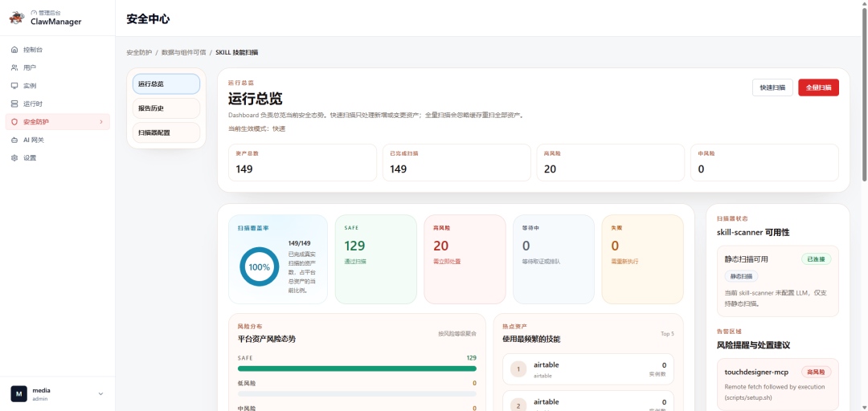Open the first-ranked airtable skill row
This screenshot has height=411, width=868.
588,369
